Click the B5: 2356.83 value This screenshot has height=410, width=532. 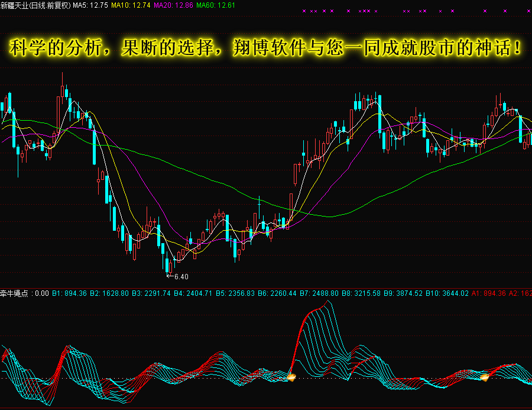(235, 293)
